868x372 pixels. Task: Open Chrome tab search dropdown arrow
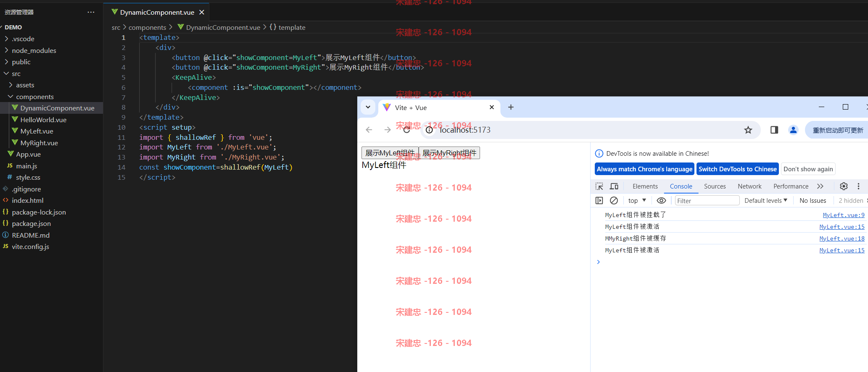(368, 107)
